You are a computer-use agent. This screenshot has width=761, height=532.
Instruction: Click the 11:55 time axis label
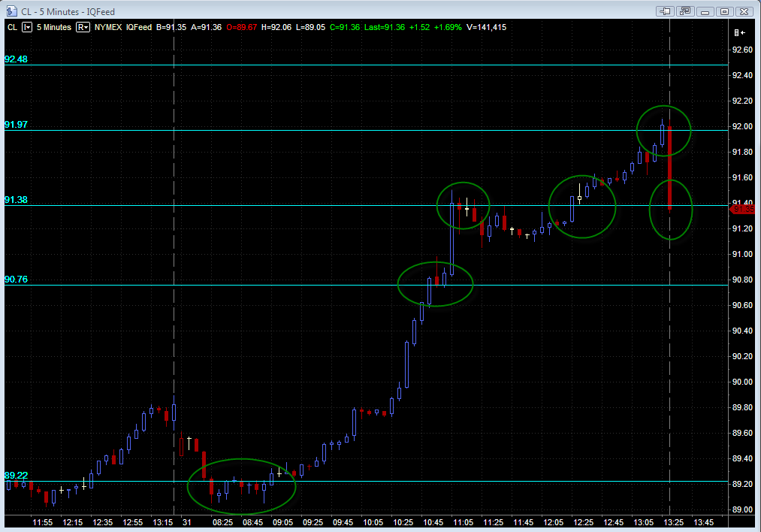[x=43, y=523]
